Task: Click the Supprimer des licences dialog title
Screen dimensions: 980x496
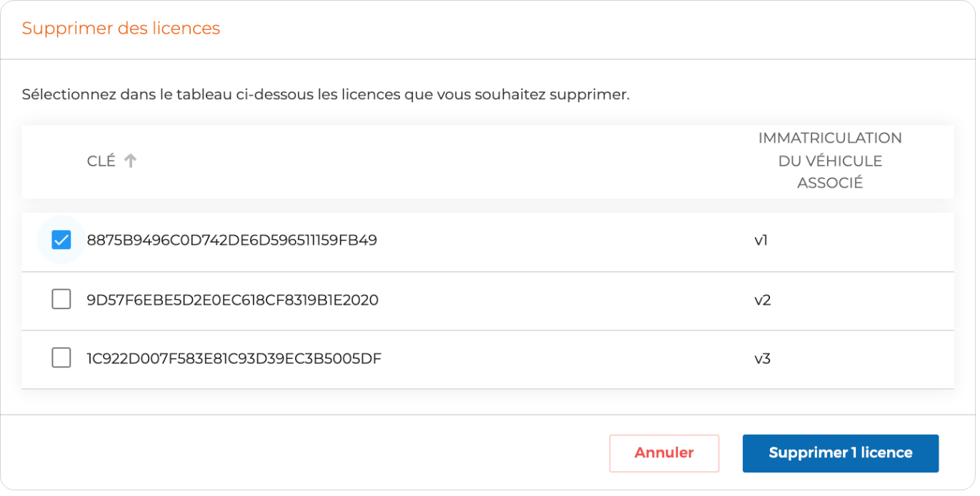Action: click(120, 29)
